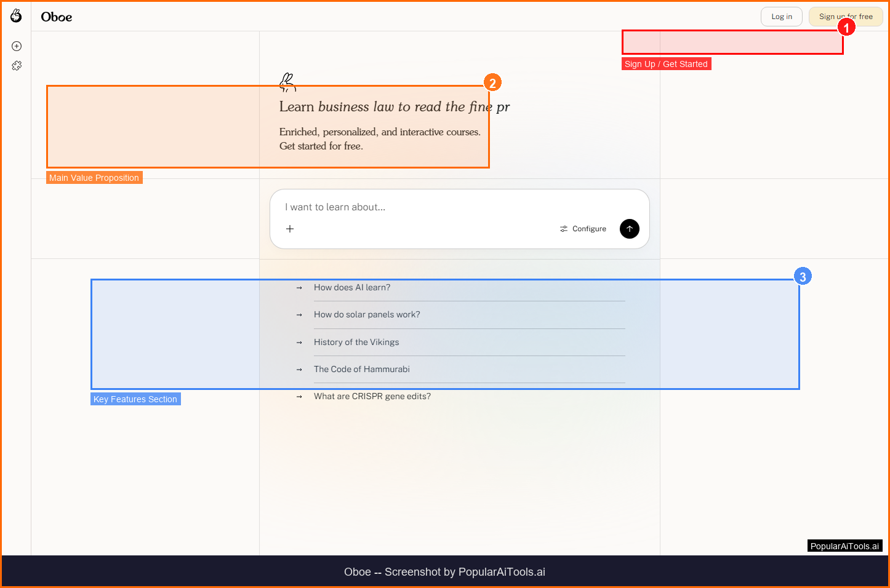The width and height of the screenshot is (890, 588).
Task: Open the puzzle piece icon in the sidebar
Action: [x=17, y=66]
